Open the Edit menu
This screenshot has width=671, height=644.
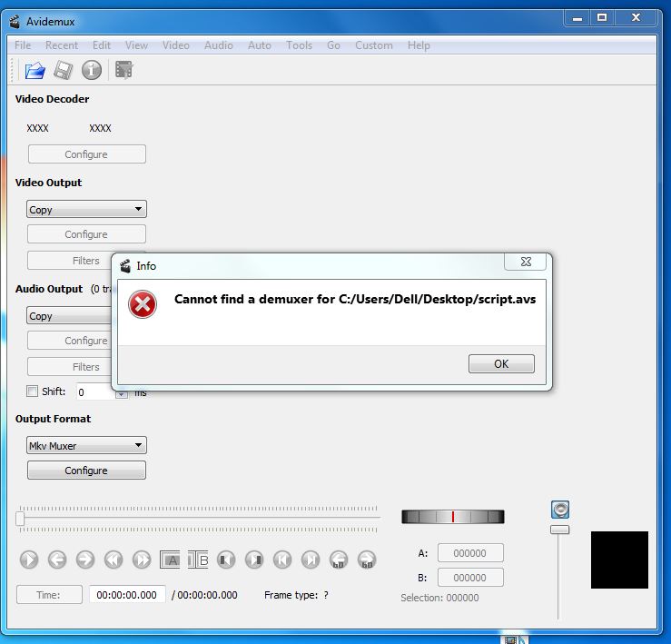pos(102,45)
